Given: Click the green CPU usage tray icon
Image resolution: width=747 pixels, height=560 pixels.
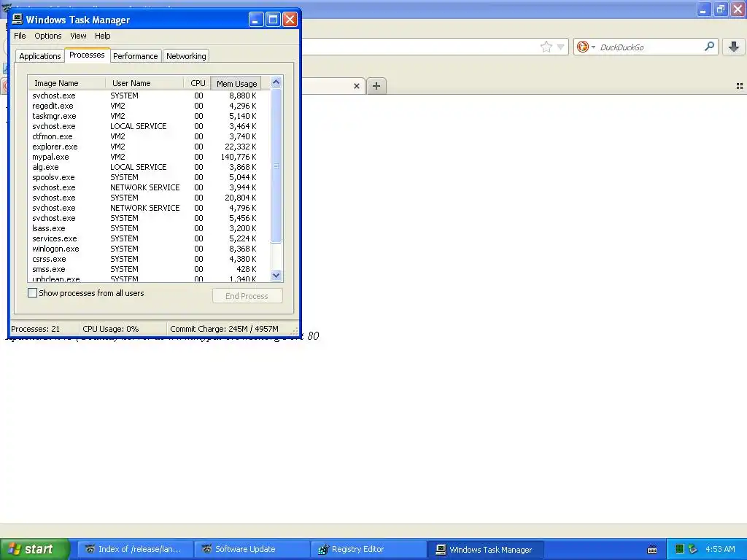Looking at the screenshot, I should pos(680,549).
